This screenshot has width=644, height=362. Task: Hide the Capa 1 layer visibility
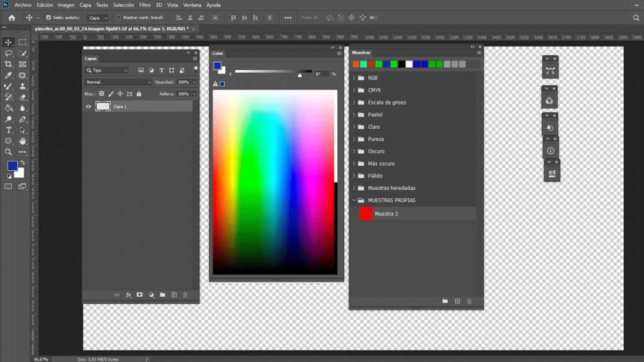tap(89, 106)
